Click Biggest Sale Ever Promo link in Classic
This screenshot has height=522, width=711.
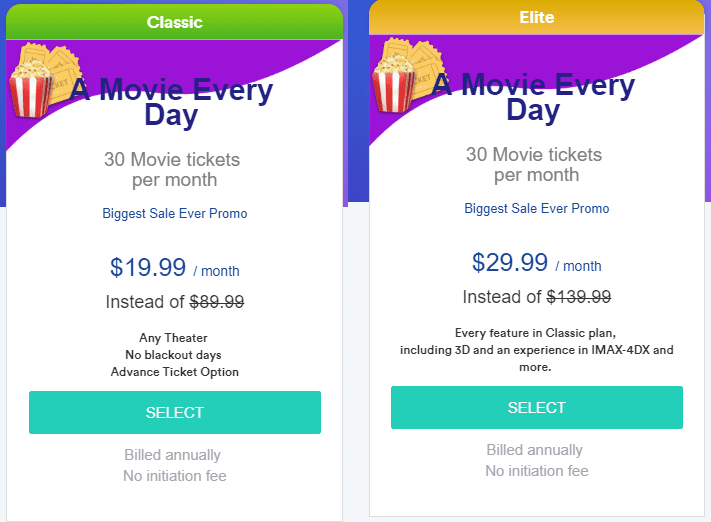175,213
